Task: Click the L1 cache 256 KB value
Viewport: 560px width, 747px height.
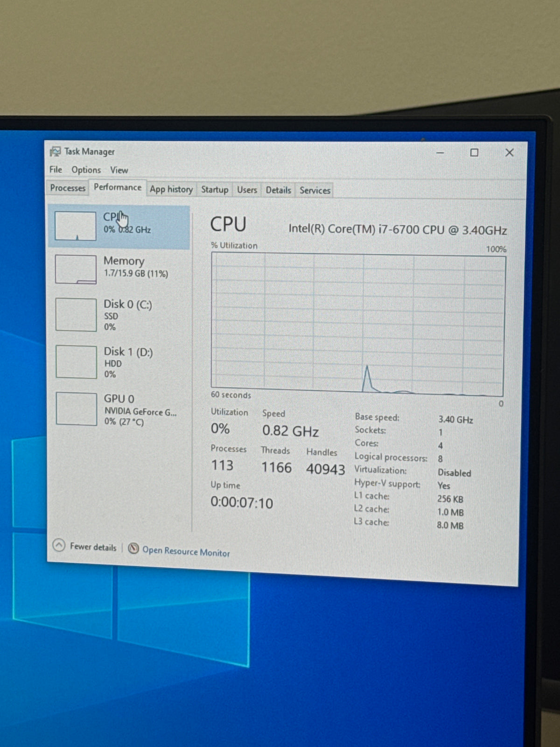Action: 450,499
